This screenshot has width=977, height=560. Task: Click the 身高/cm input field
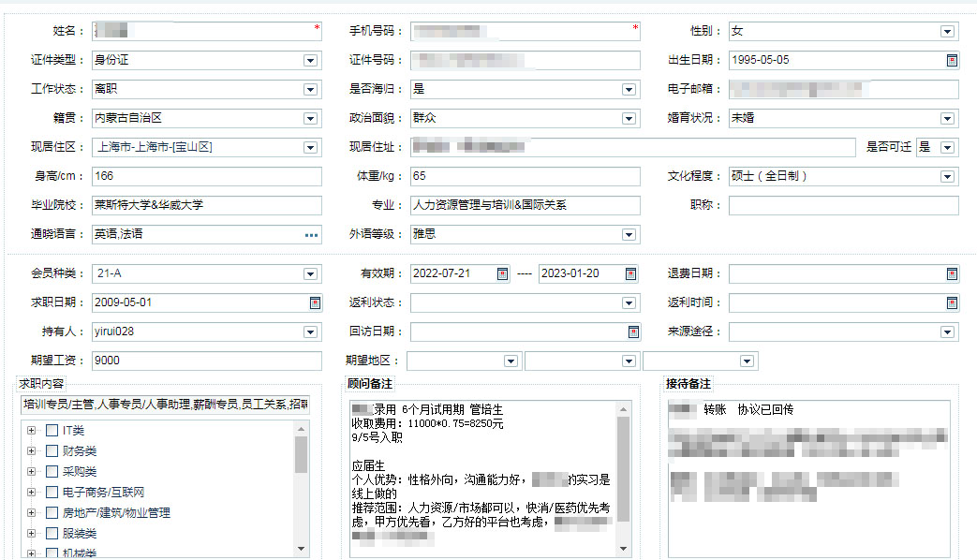click(x=207, y=176)
